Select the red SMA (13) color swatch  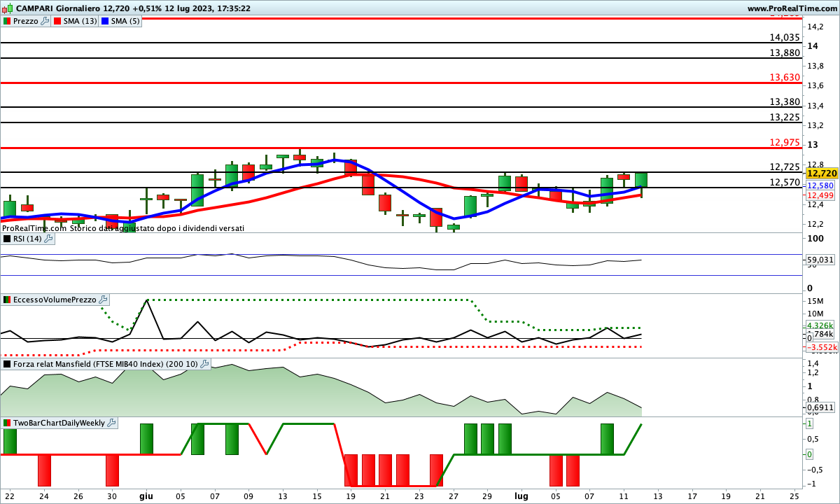pos(57,21)
